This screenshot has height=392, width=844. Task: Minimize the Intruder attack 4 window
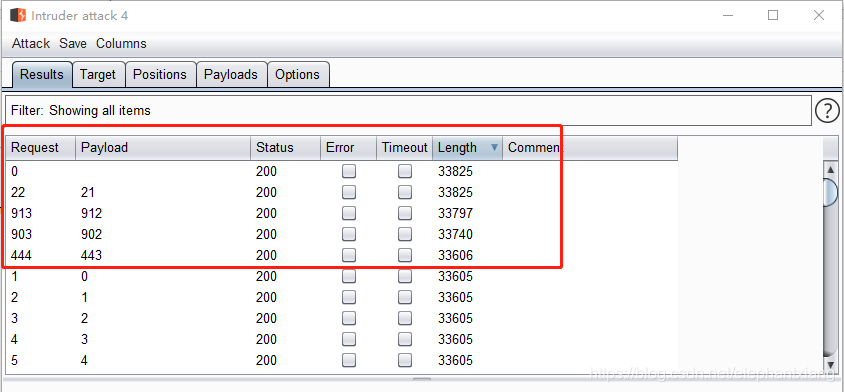tap(728, 15)
